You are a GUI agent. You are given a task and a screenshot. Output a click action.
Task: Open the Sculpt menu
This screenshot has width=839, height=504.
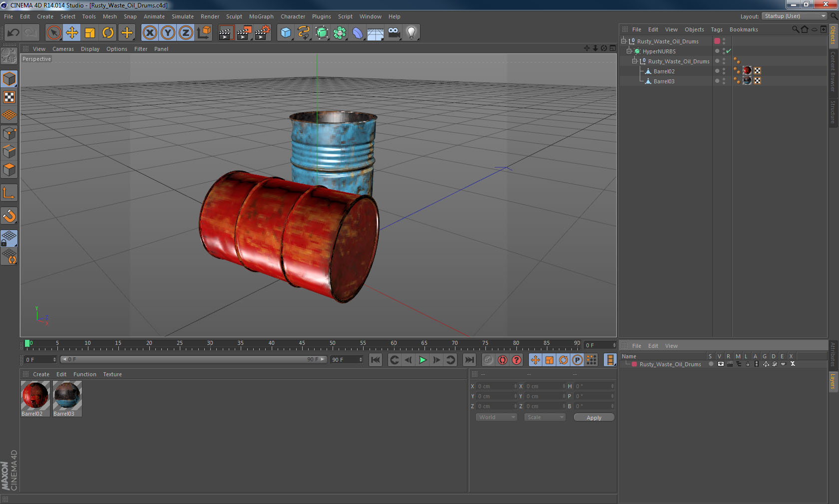[234, 16]
